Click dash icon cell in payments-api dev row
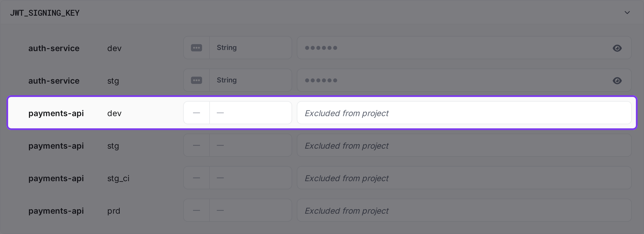 [x=197, y=113]
